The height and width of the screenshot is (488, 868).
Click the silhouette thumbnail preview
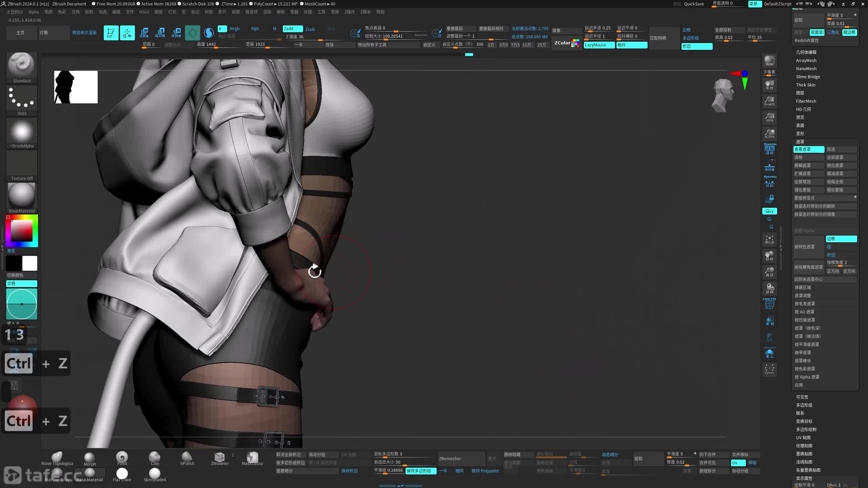click(x=76, y=87)
